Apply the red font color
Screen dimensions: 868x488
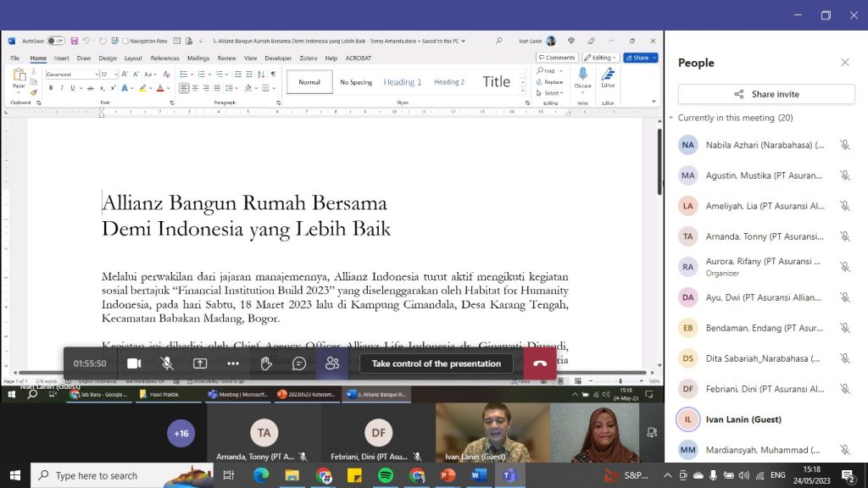(x=160, y=88)
